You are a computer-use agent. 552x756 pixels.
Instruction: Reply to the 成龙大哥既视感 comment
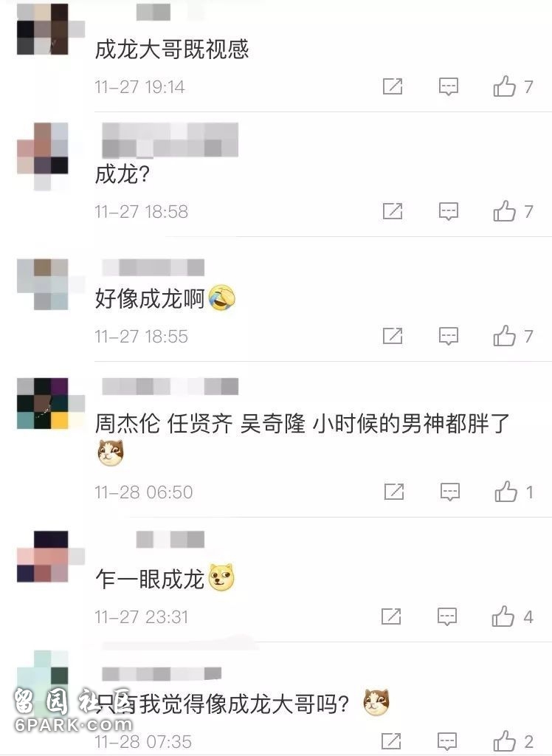click(449, 87)
